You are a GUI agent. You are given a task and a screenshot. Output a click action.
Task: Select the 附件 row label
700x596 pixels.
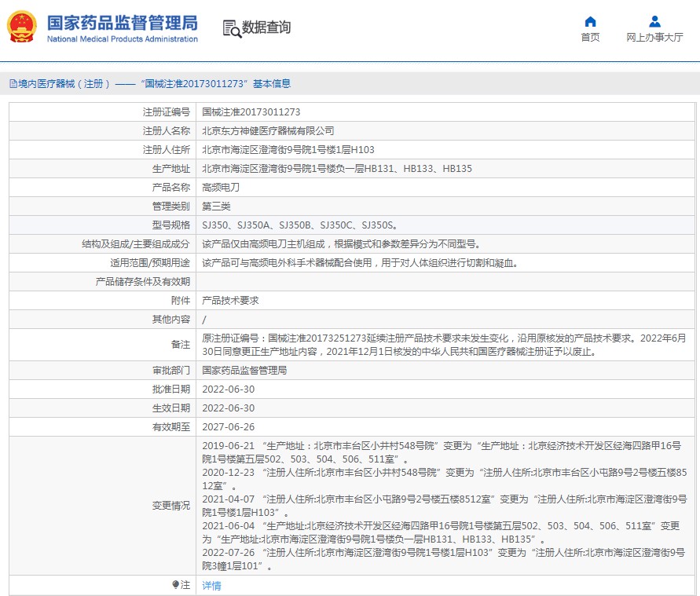coord(181,300)
